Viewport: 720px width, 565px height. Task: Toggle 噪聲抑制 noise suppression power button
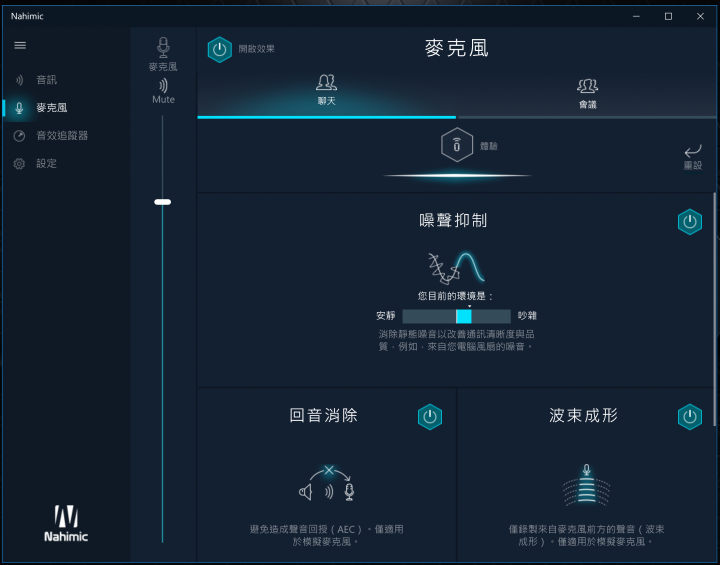(690, 222)
